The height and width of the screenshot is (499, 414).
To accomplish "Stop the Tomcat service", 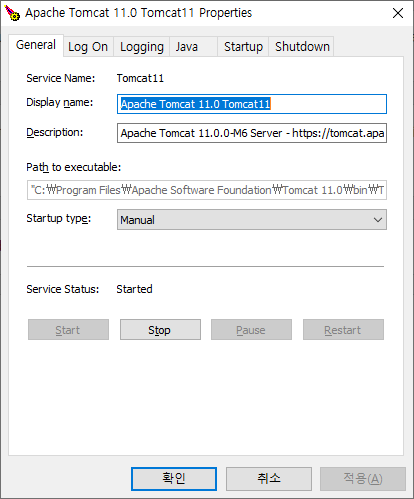I will pyautogui.click(x=160, y=330).
